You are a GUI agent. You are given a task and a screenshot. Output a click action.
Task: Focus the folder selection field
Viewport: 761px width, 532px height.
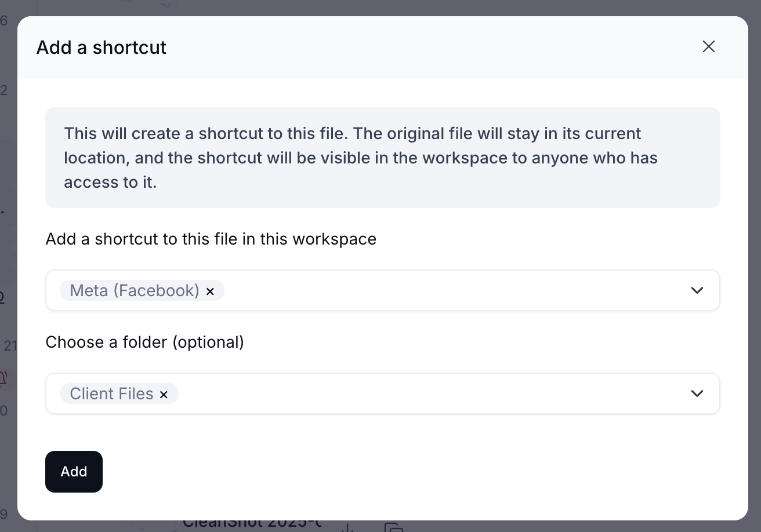pos(383,393)
